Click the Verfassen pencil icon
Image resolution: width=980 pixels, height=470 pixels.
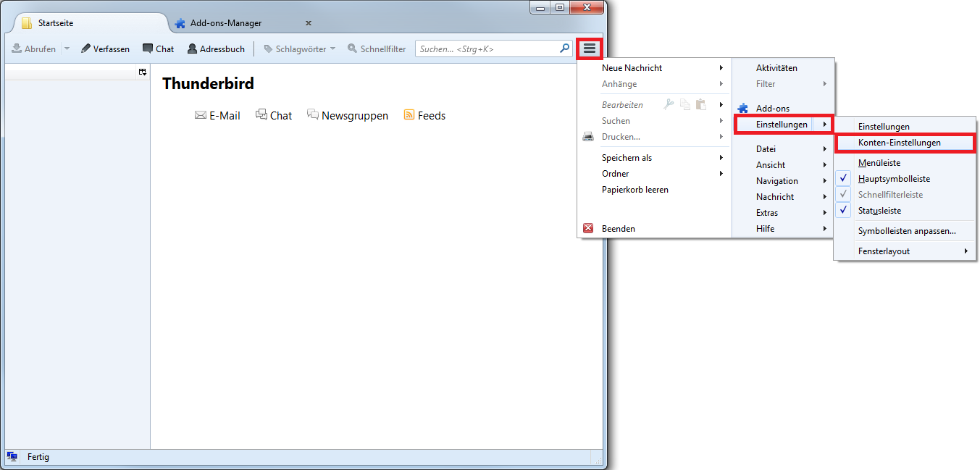[x=86, y=49]
